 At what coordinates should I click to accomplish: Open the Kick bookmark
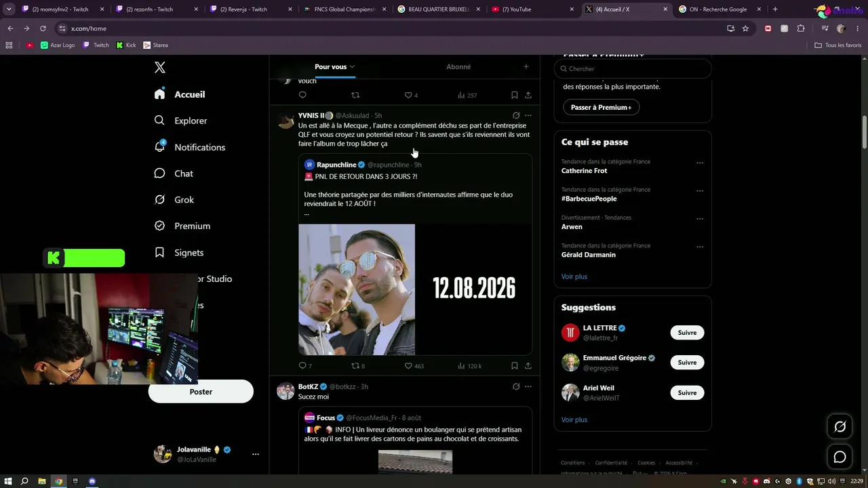(126, 45)
